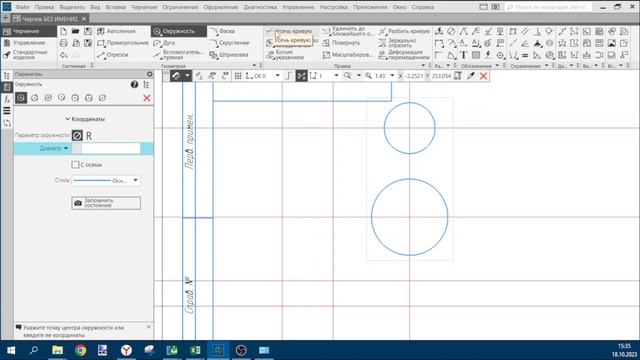
Task: Click Копия указанием
Action: tap(284, 55)
